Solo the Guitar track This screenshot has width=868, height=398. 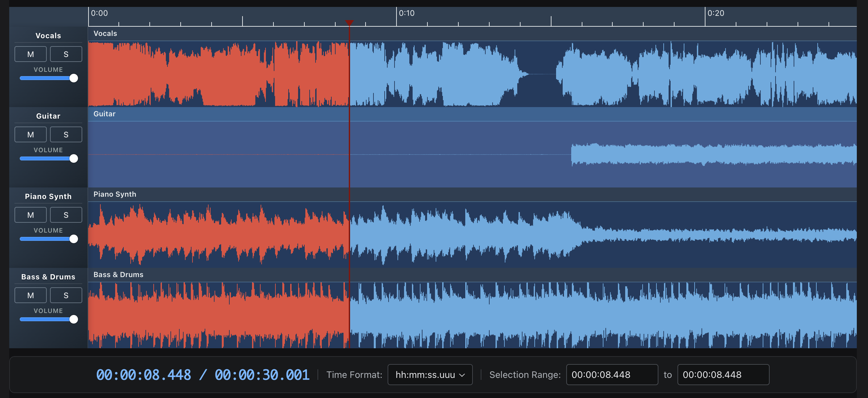coord(66,134)
